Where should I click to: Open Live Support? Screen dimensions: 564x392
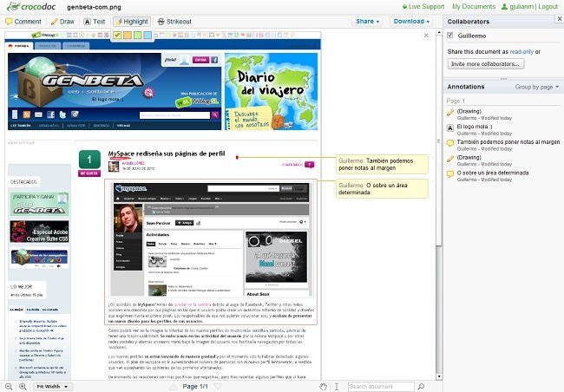(423, 6)
